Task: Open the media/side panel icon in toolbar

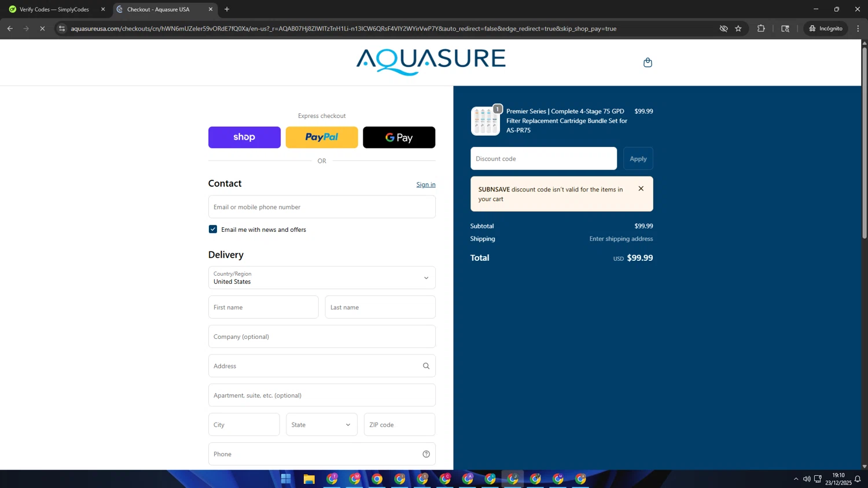Action: click(785, 28)
